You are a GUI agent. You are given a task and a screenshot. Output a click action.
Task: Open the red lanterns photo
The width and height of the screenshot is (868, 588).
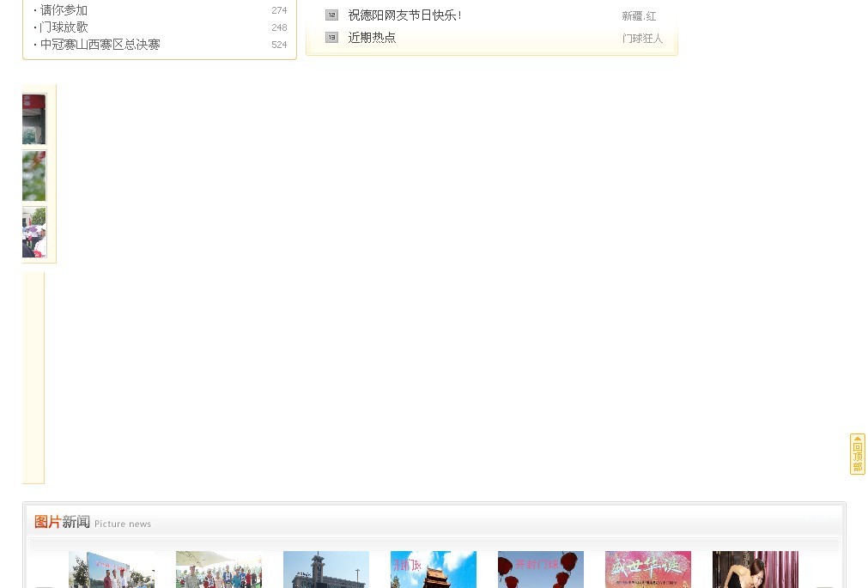click(541, 570)
